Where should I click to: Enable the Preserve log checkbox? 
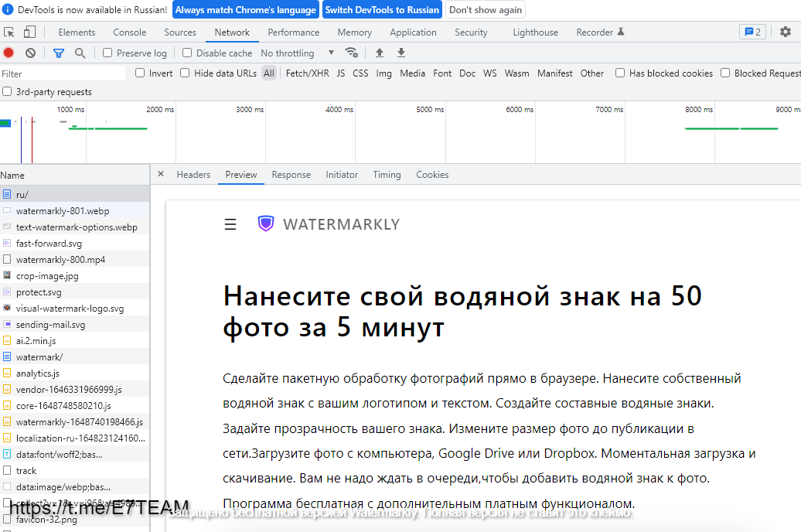click(x=108, y=53)
